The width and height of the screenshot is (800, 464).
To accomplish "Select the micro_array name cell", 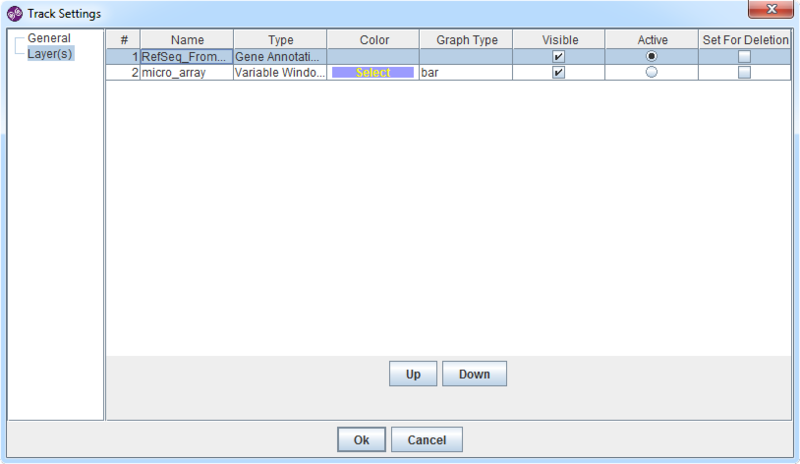I will click(187, 72).
